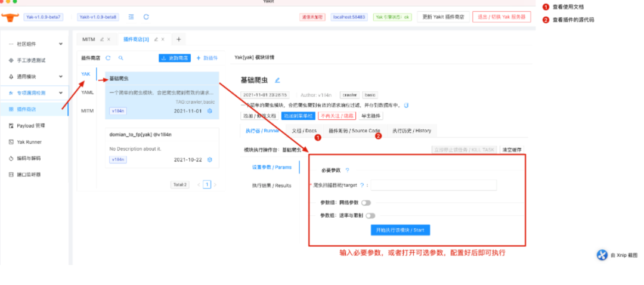Select the 执行结果 / Results side tab
The height and width of the screenshot is (285, 644).
pos(272,185)
